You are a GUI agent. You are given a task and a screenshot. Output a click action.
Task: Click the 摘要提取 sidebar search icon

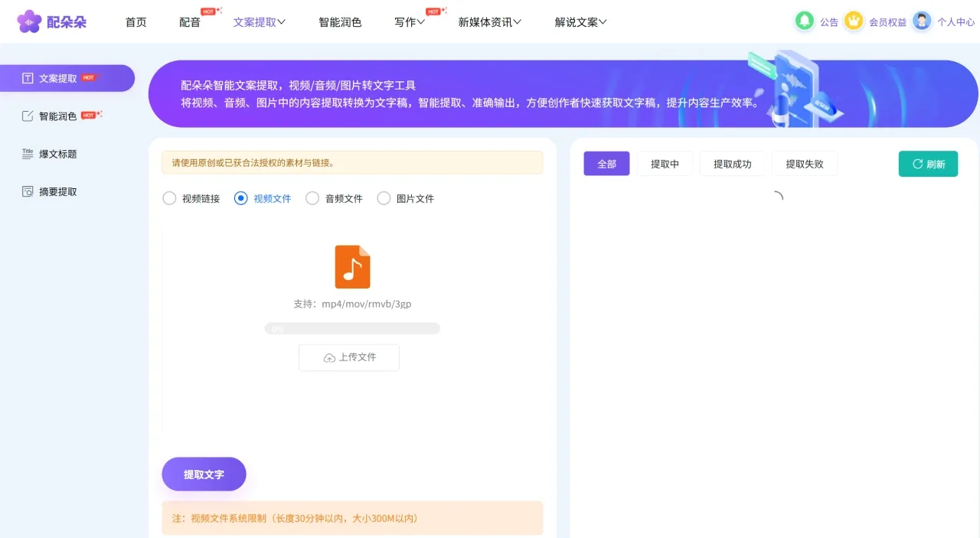click(28, 191)
